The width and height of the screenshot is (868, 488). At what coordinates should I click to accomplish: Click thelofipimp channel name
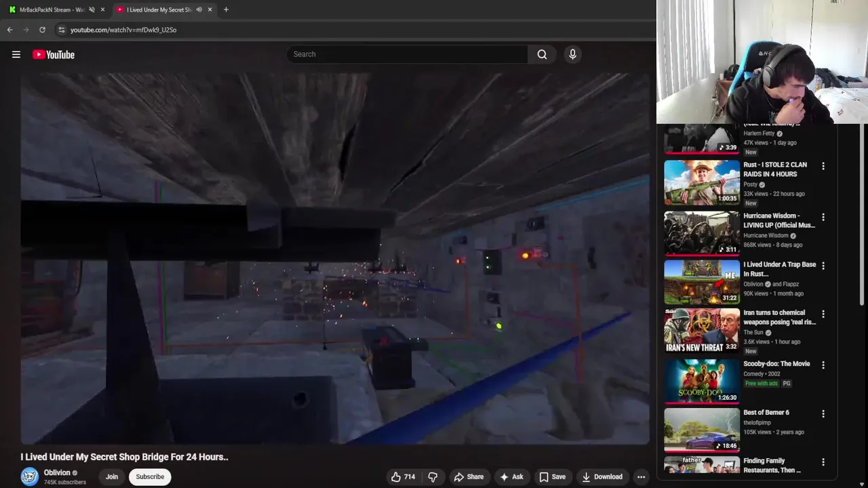tap(757, 423)
